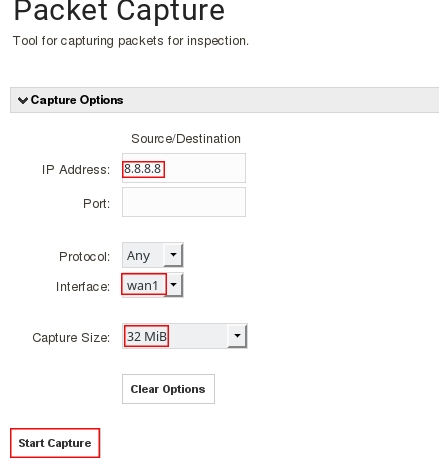Collapse the Capture Options chevron icon
Image resolution: width=439 pixels, height=470 pixels.
tap(23, 100)
